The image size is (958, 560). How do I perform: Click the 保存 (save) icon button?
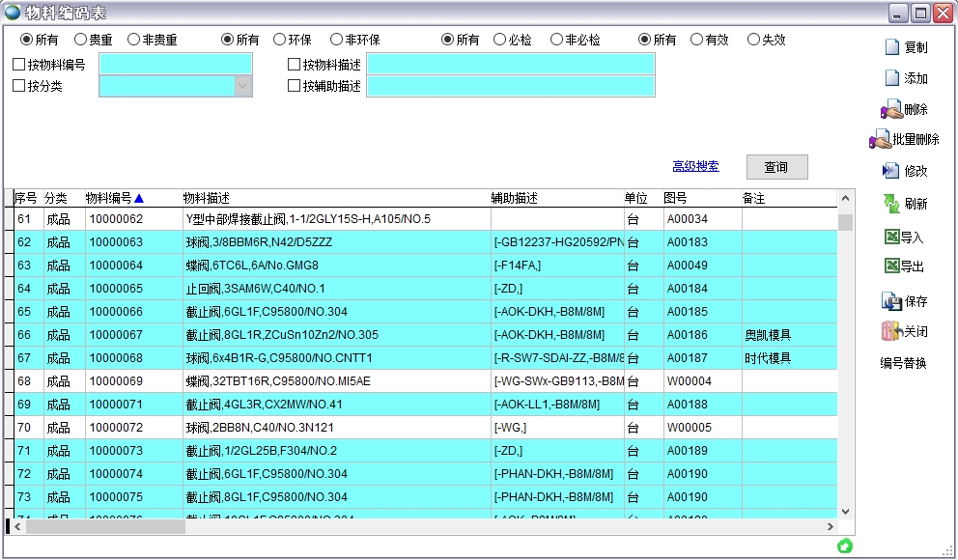click(891, 301)
